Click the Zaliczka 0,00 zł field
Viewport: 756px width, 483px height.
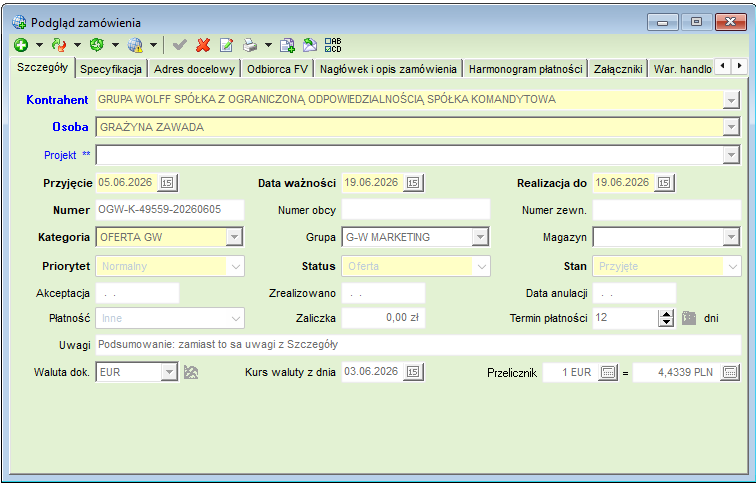pos(383,318)
